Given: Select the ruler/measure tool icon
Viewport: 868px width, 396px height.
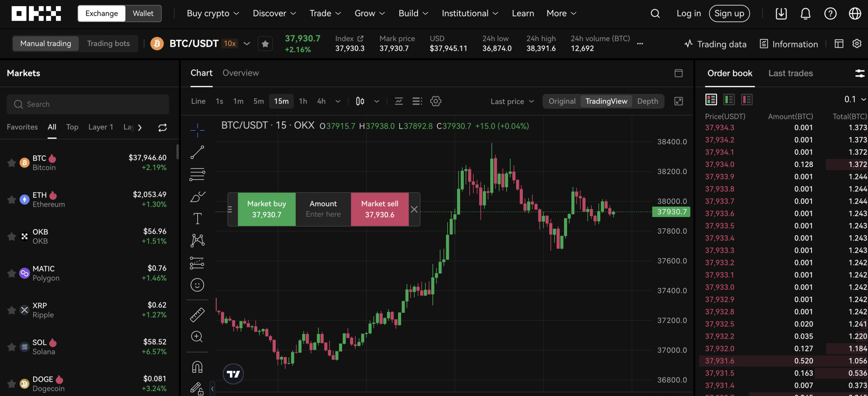Looking at the screenshot, I should click(x=197, y=314).
